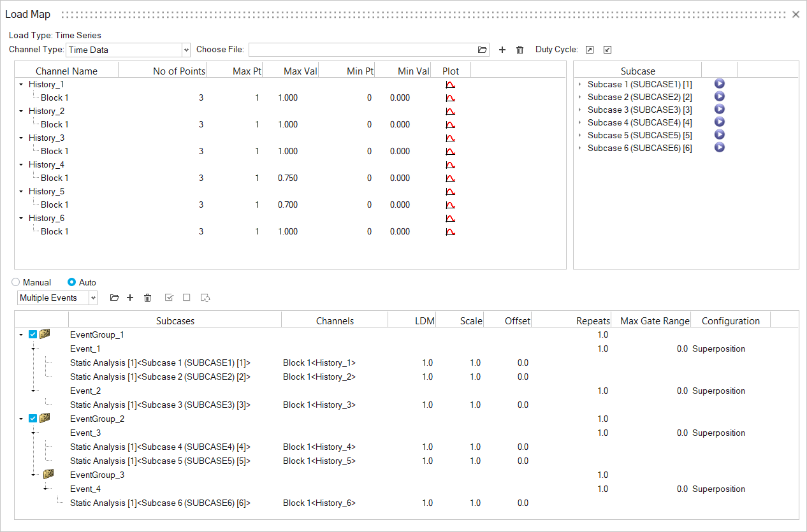Uncheck the EventGroup_2 checkbox
Viewport: 807px width, 532px height.
33,419
